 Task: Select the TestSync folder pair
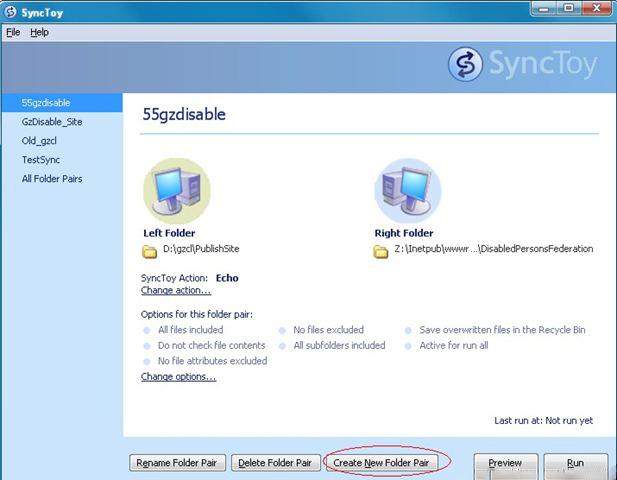click(x=62, y=159)
